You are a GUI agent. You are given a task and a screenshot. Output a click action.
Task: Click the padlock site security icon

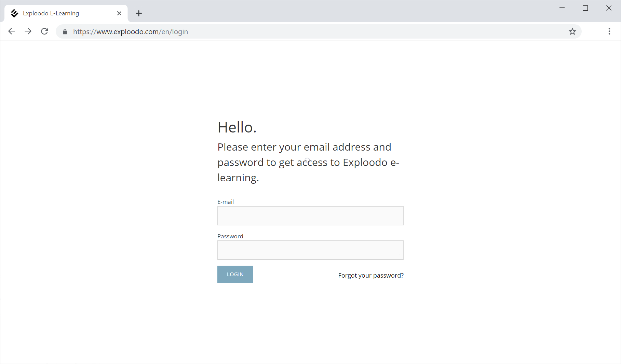65,32
